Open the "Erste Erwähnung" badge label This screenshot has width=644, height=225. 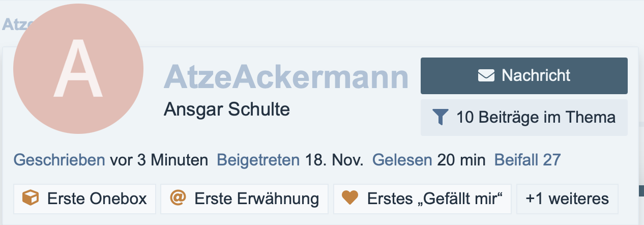click(257, 199)
